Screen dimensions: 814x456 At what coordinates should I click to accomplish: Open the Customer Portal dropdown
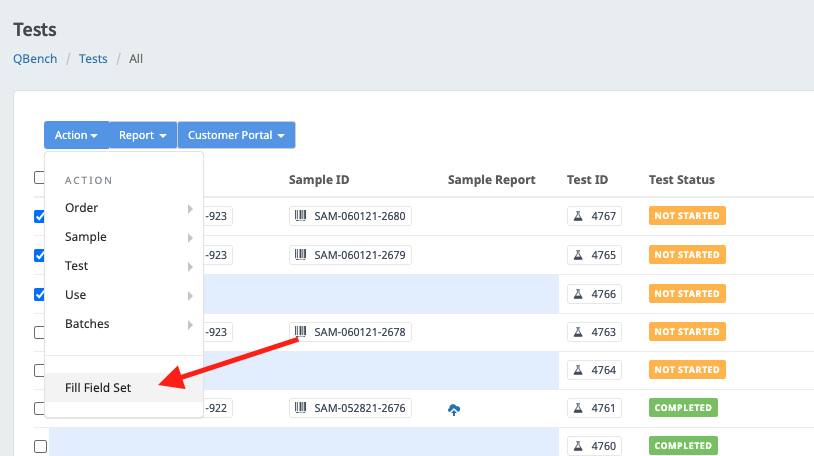(236, 135)
